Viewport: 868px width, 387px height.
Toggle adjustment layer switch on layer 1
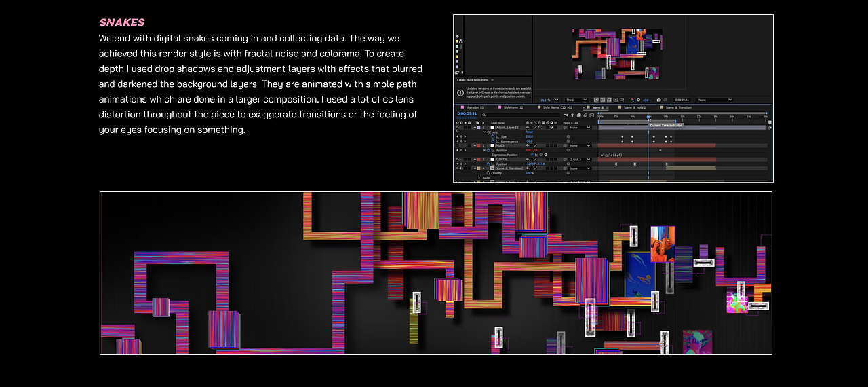(x=551, y=127)
